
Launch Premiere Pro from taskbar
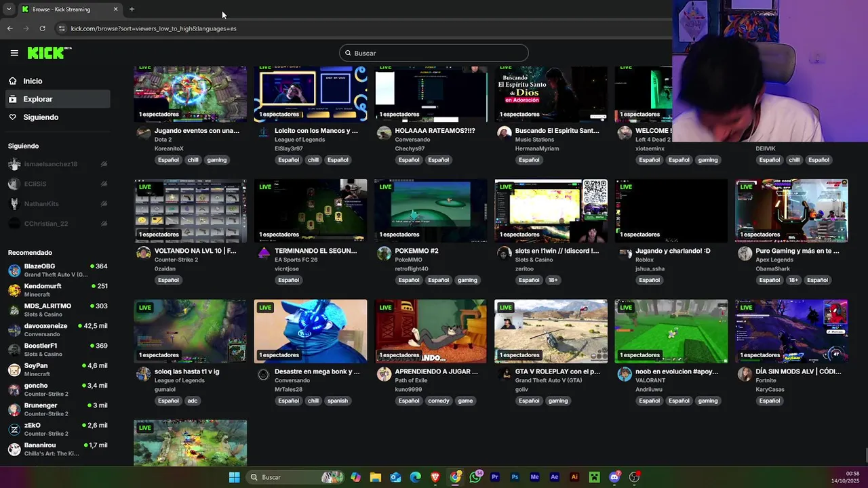click(x=495, y=477)
